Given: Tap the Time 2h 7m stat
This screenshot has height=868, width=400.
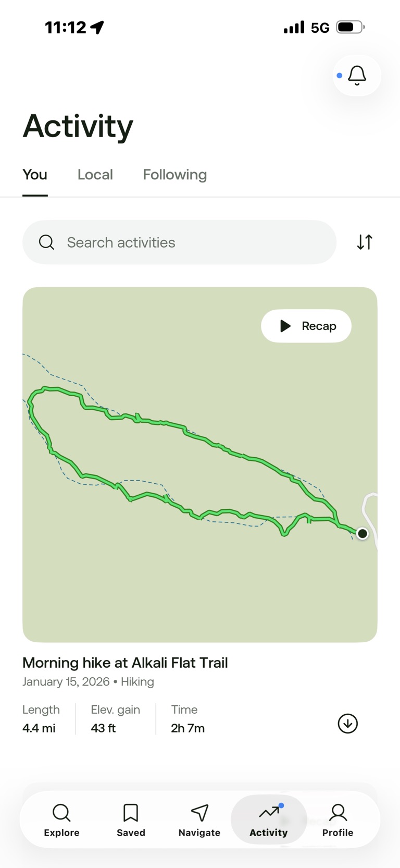Looking at the screenshot, I should (x=187, y=719).
